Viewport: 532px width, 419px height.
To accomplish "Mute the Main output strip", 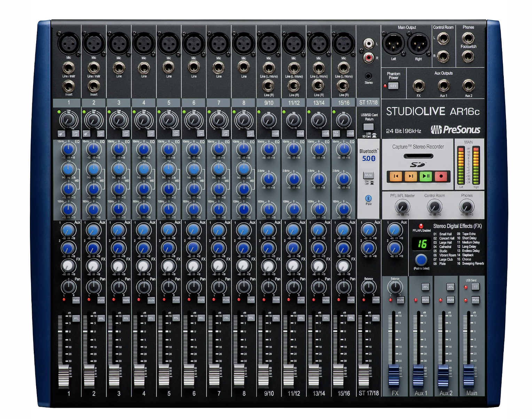I will [476, 300].
